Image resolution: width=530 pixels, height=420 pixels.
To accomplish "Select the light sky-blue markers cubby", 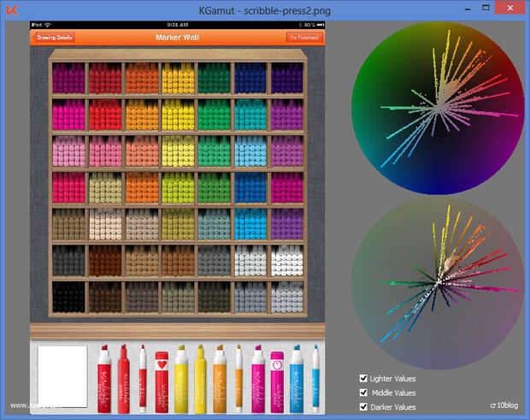I will pyautogui.click(x=250, y=151).
